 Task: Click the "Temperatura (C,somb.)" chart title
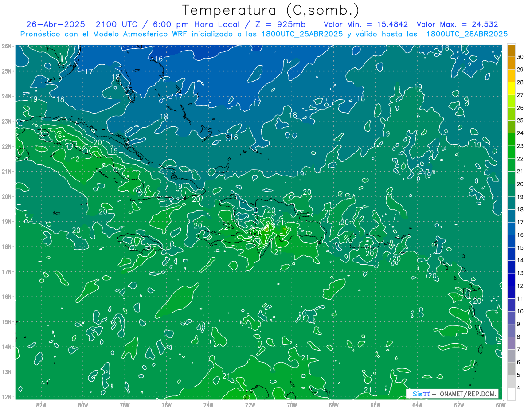pos(271,10)
